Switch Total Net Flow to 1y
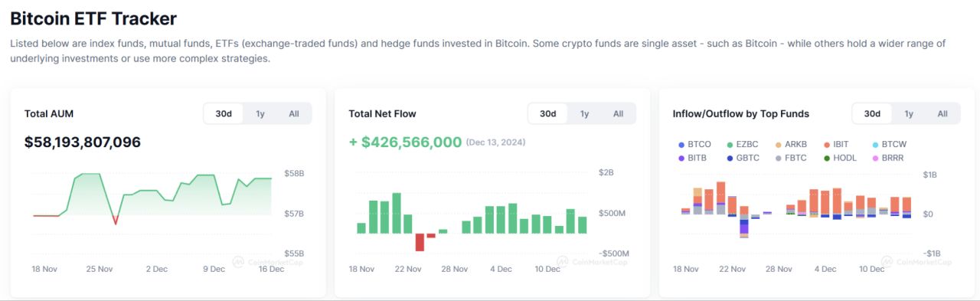This screenshot has width=980, height=301. point(585,114)
